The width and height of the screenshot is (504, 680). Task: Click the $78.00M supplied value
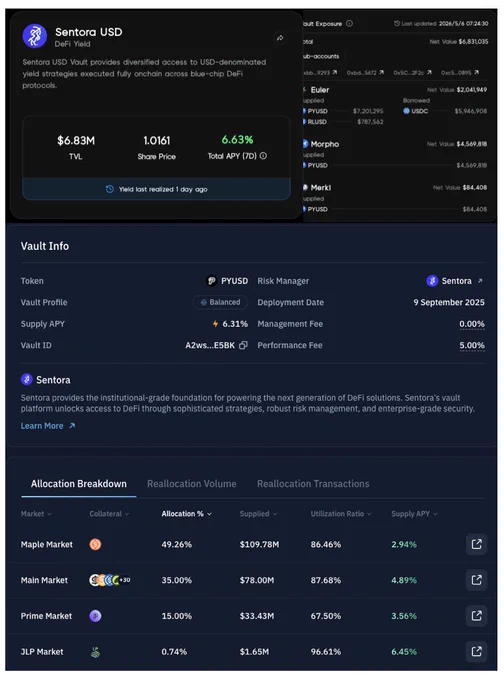coord(257,580)
